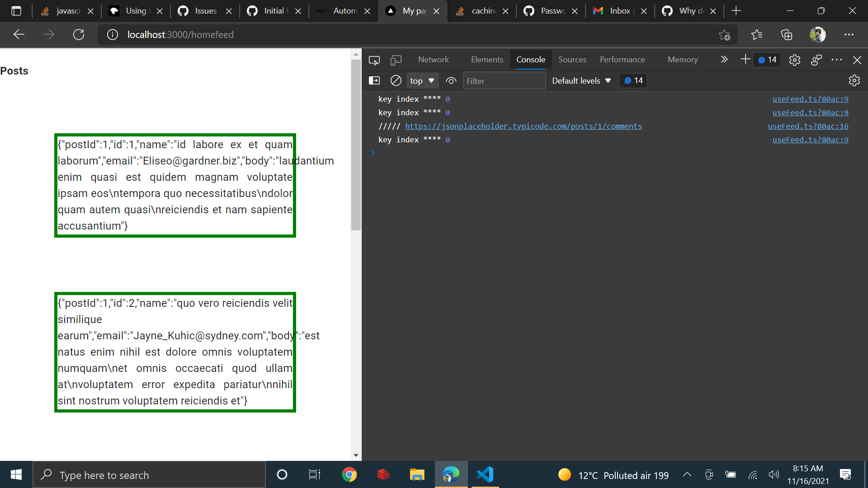Open Task View on the taskbar
The width and height of the screenshot is (868, 488).
click(x=315, y=474)
